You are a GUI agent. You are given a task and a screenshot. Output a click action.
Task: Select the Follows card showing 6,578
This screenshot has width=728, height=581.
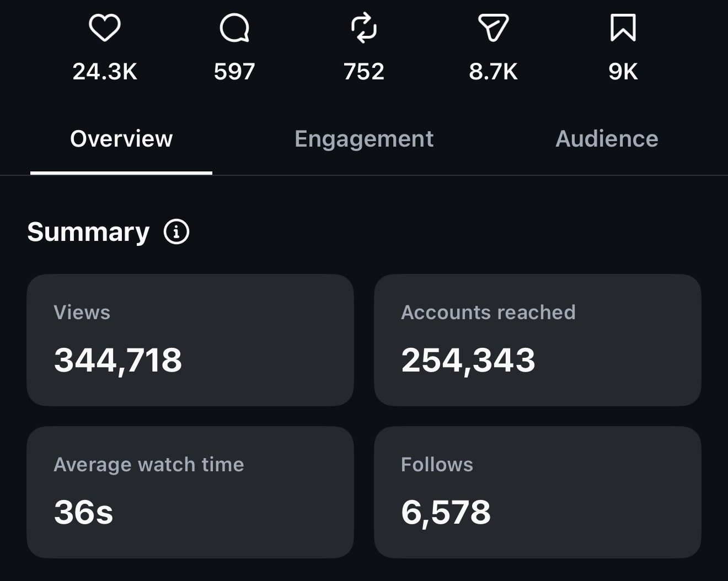[538, 492]
